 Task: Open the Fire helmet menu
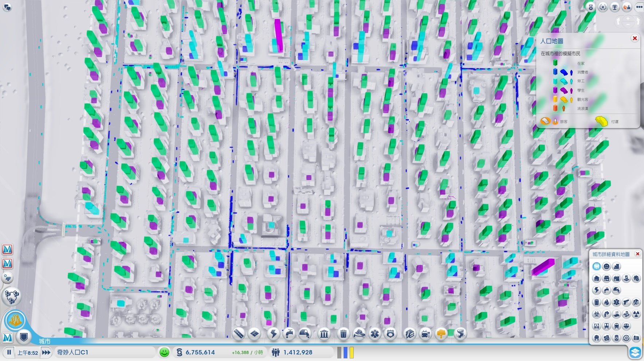pyautogui.click(x=359, y=333)
